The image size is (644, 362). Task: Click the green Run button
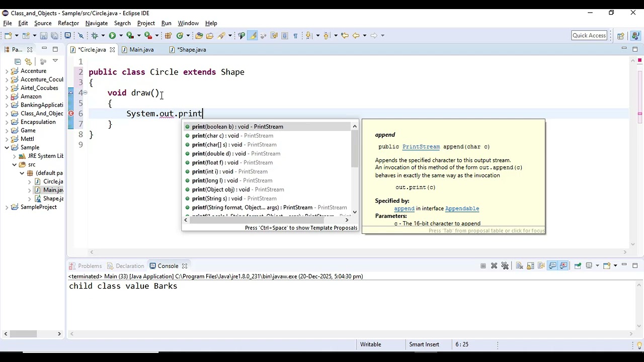(x=112, y=36)
